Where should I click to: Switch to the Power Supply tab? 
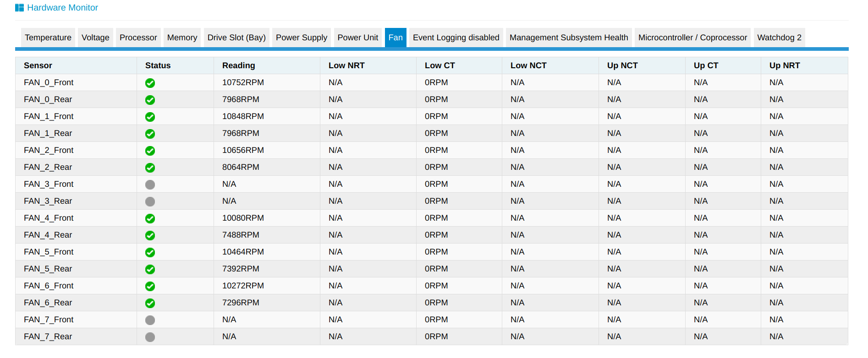pos(302,38)
